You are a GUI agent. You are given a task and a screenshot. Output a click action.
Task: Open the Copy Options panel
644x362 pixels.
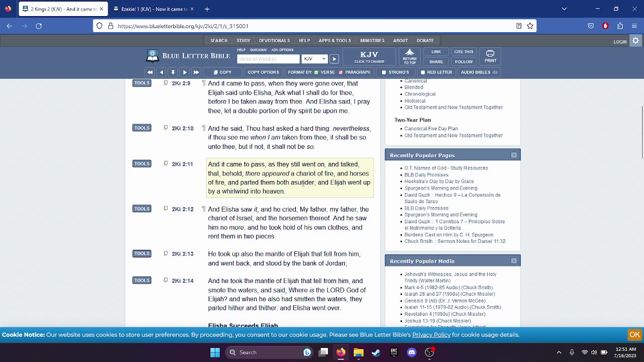pos(263,72)
